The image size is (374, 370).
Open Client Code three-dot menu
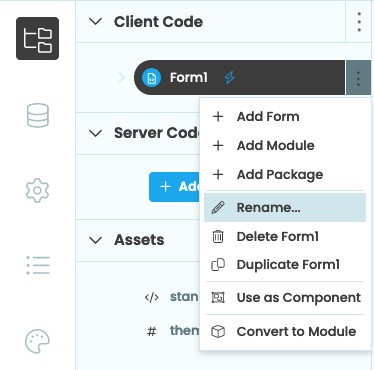359,22
